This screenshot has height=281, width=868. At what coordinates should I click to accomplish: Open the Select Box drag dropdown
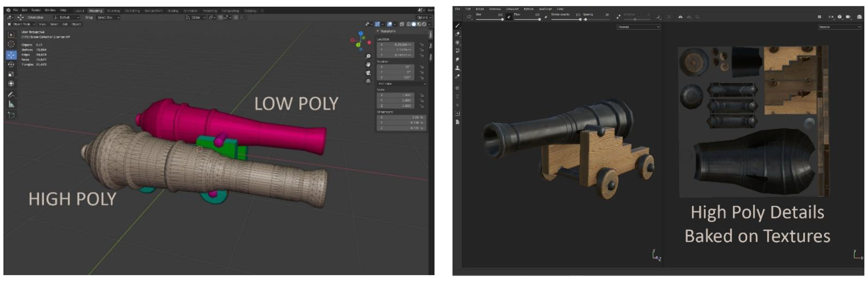tap(108, 18)
